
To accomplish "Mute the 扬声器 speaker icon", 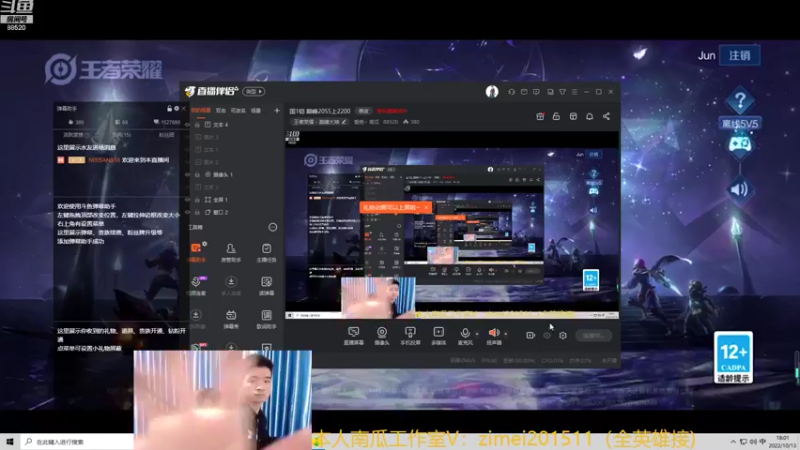I will 493,333.
